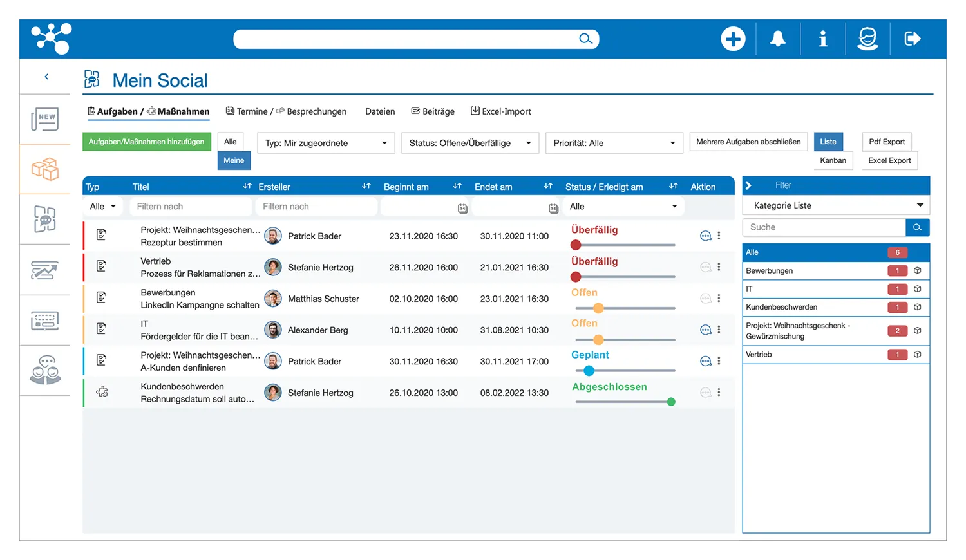The height and width of the screenshot is (560, 966).
Task: Open three-dot menu for Kundenbeschwerden row
Action: click(x=719, y=393)
